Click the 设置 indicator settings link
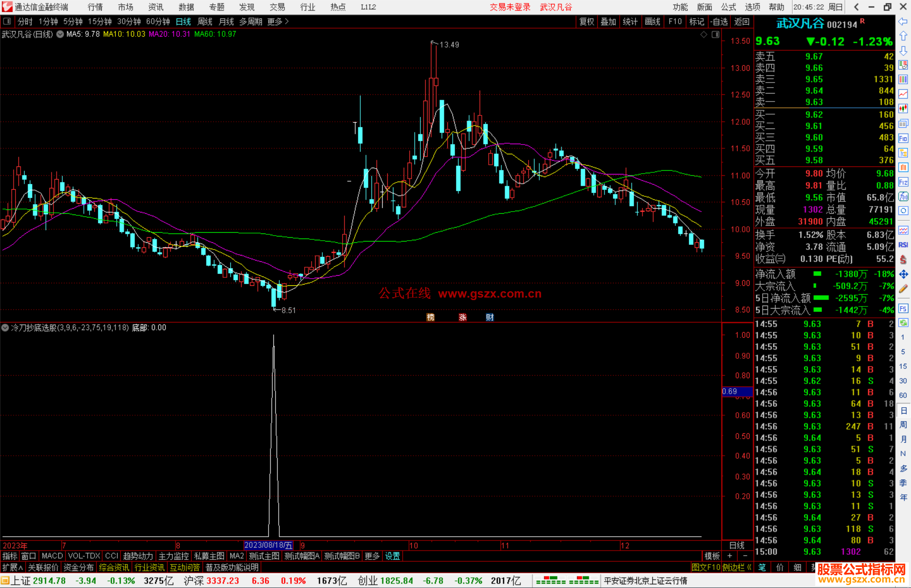911x588 pixels. tap(392, 556)
